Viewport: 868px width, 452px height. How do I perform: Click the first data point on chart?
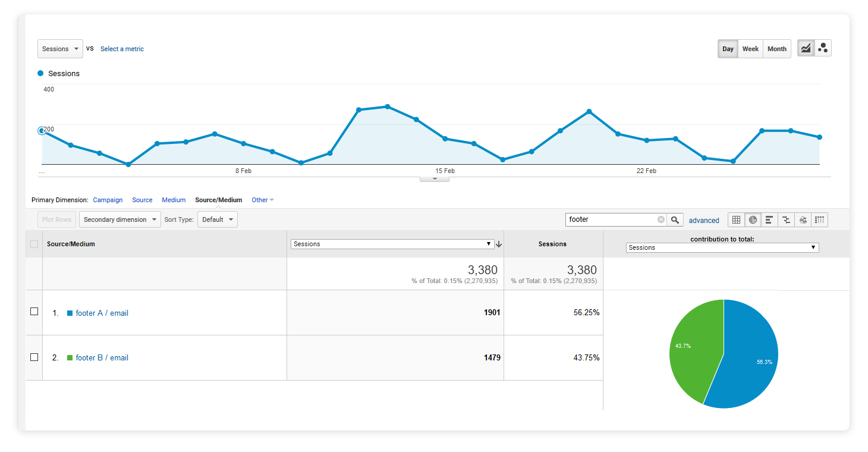pyautogui.click(x=42, y=130)
